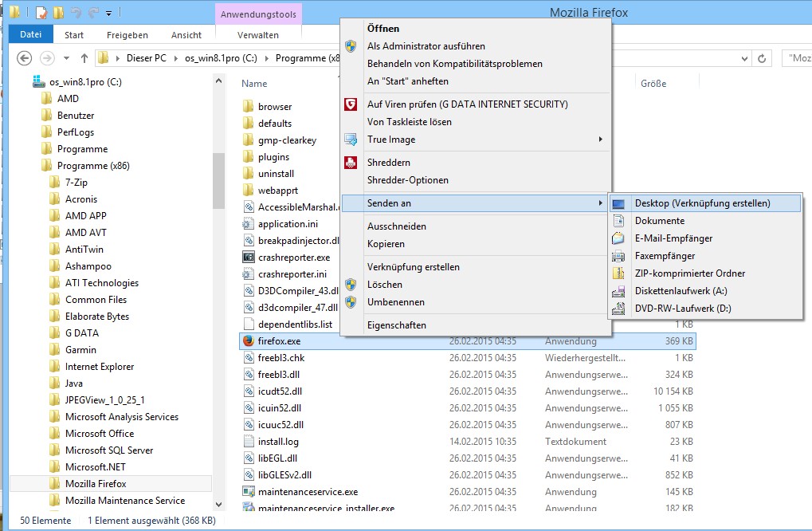Click the E-Mail-Empfänger envelope icon
The height and width of the screenshot is (531, 812).
point(618,239)
